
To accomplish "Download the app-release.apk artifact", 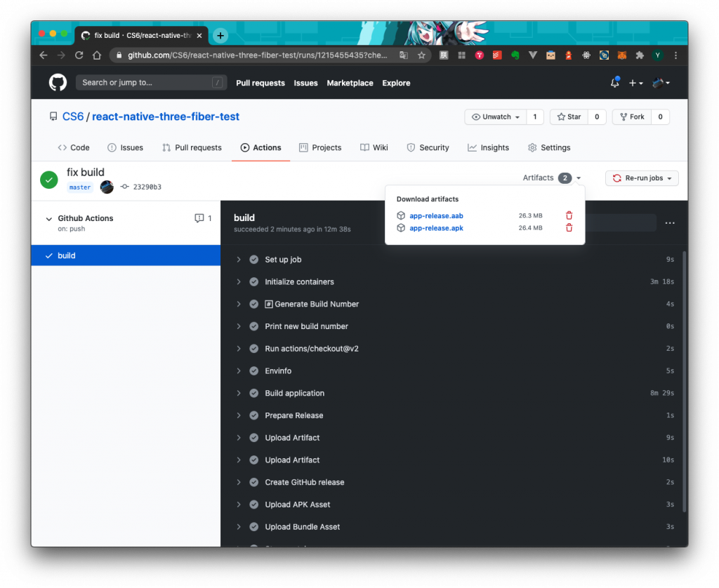I will coord(436,228).
